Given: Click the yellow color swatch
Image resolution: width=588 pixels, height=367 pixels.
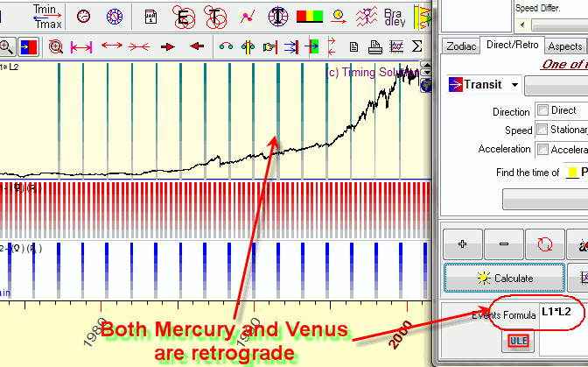Looking at the screenshot, I should click(x=572, y=173).
